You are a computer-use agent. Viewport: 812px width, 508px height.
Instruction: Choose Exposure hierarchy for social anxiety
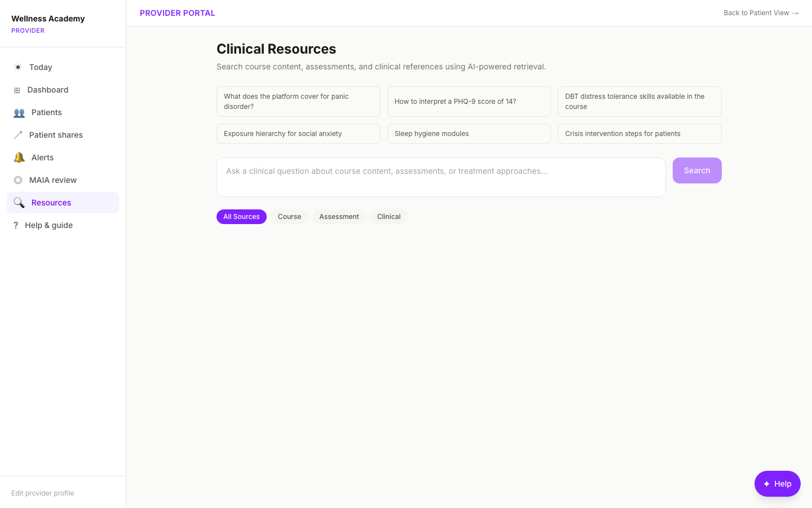(x=298, y=134)
